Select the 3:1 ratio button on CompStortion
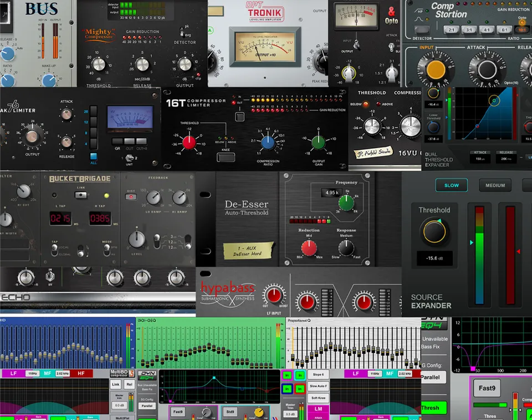The width and height of the screenshot is (532, 420). tap(469, 30)
